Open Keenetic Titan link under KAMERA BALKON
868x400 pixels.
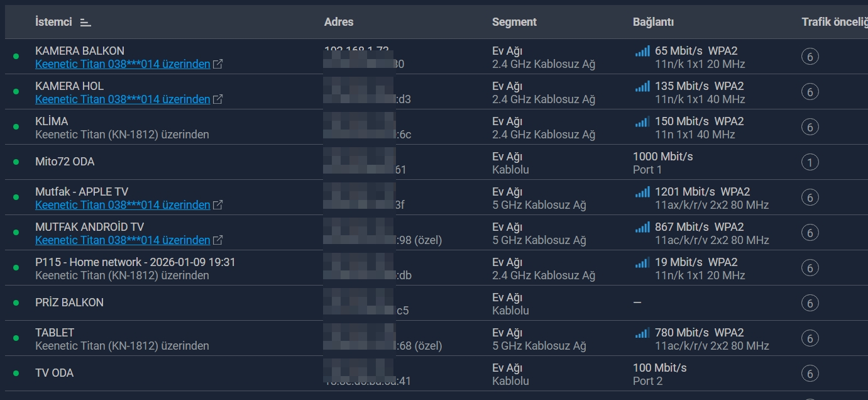point(123,64)
